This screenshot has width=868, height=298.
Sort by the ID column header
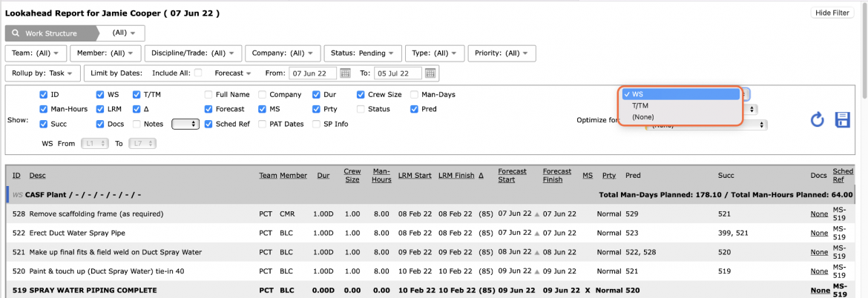pos(16,175)
